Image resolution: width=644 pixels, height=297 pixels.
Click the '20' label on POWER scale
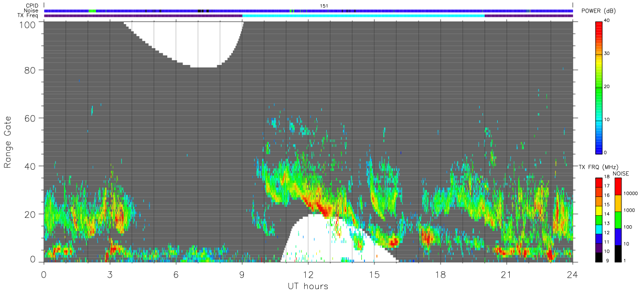pos(607,87)
